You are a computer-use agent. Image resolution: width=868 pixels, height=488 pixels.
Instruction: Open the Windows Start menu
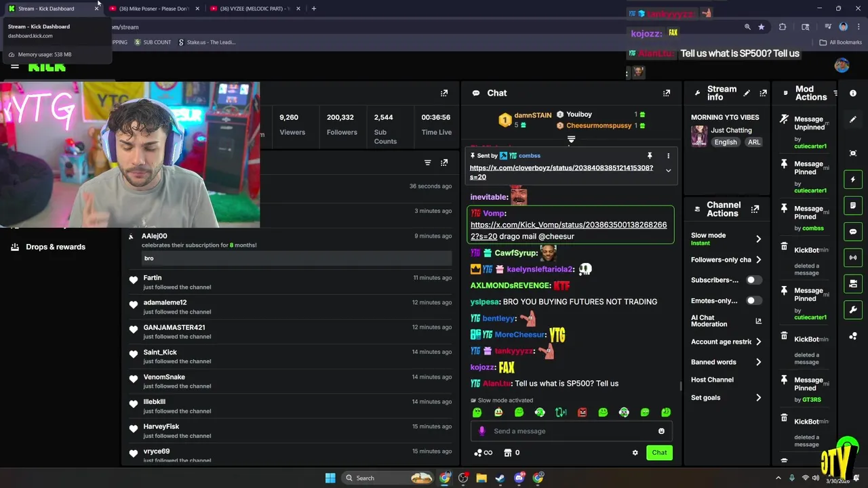pyautogui.click(x=330, y=478)
